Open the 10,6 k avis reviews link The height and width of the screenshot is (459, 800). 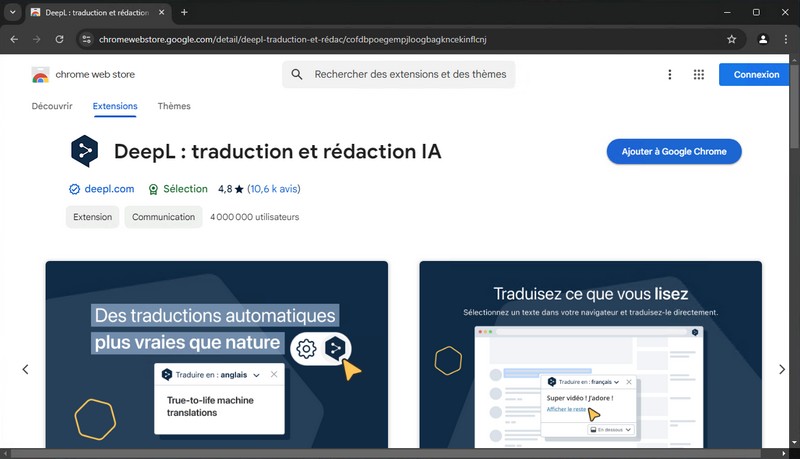(274, 189)
